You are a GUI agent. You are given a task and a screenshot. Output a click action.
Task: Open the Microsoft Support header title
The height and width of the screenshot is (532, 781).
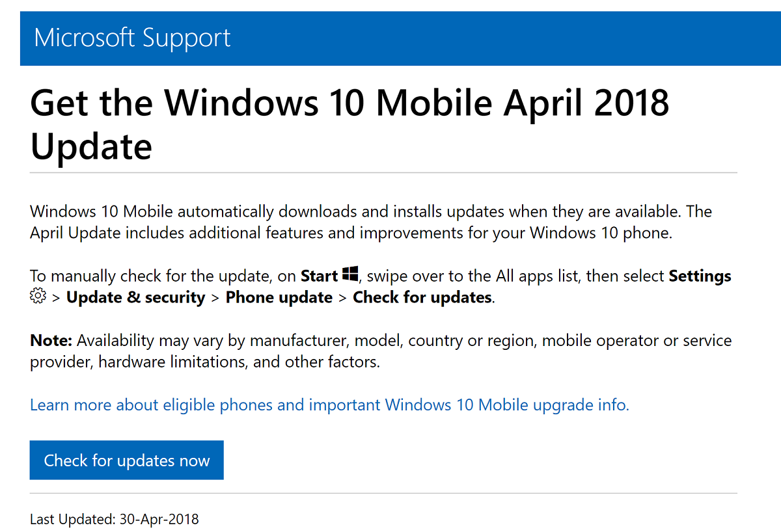pos(132,38)
